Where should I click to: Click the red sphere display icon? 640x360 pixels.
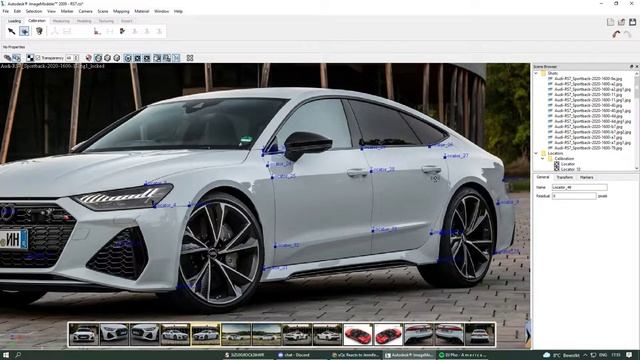click(x=89, y=58)
